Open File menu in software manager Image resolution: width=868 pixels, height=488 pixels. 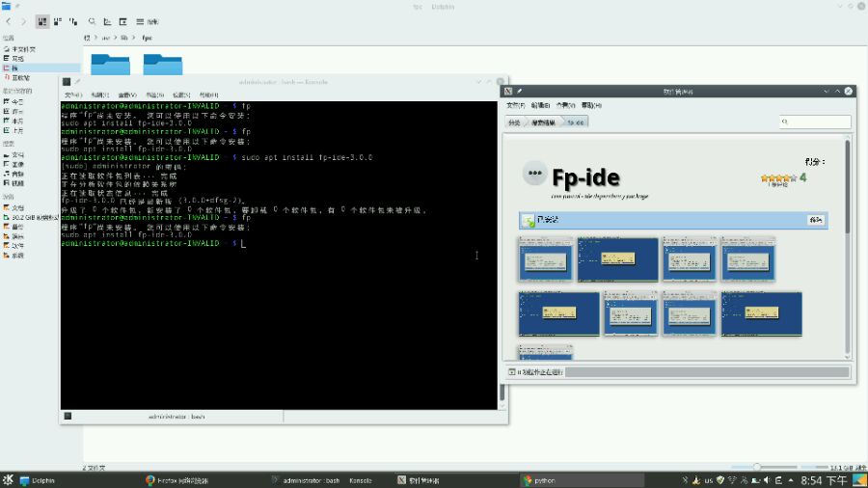click(515, 105)
